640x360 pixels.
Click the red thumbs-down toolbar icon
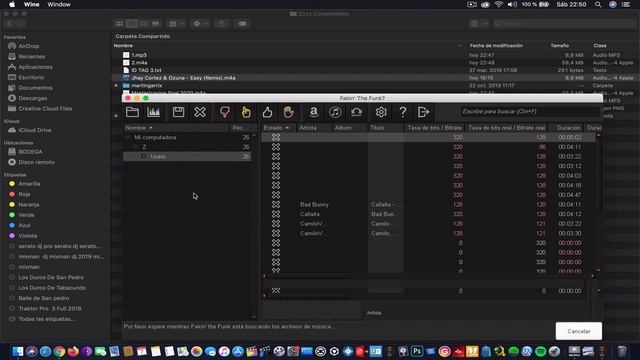[x=224, y=112]
